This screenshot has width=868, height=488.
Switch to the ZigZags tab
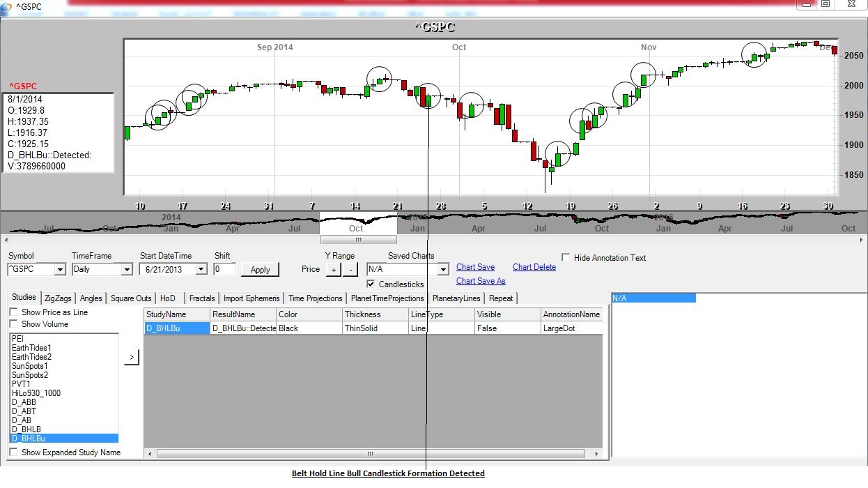point(57,298)
